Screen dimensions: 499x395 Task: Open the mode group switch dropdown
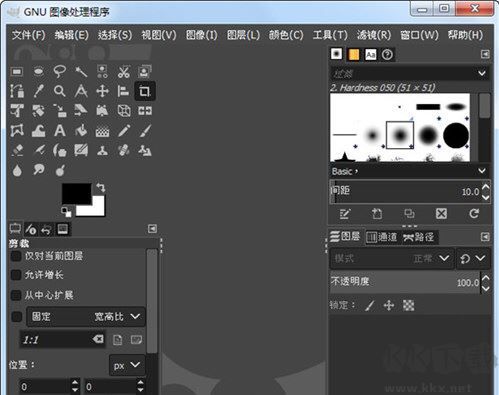[473, 258]
